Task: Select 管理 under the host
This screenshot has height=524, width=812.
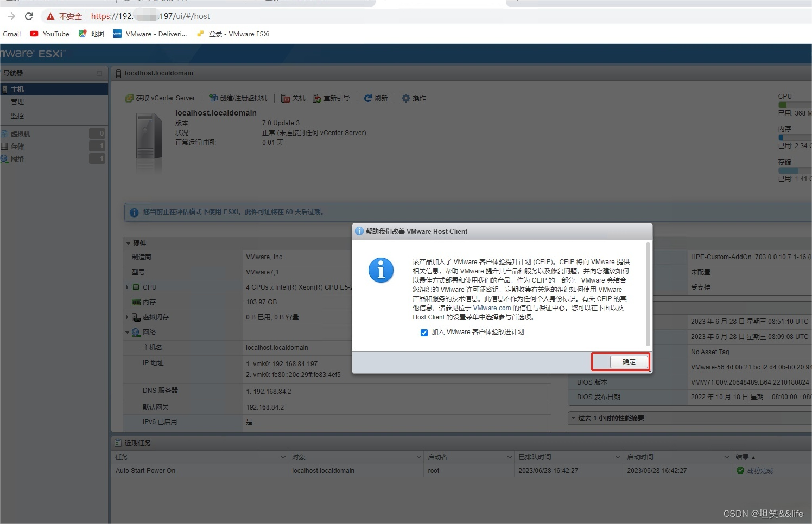Action: 17,102
